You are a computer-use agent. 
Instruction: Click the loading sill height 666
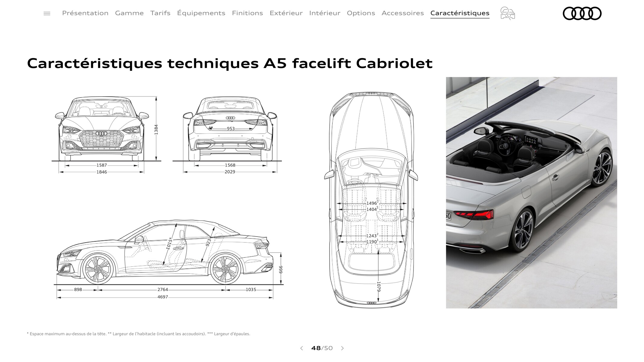pyautogui.click(x=281, y=269)
